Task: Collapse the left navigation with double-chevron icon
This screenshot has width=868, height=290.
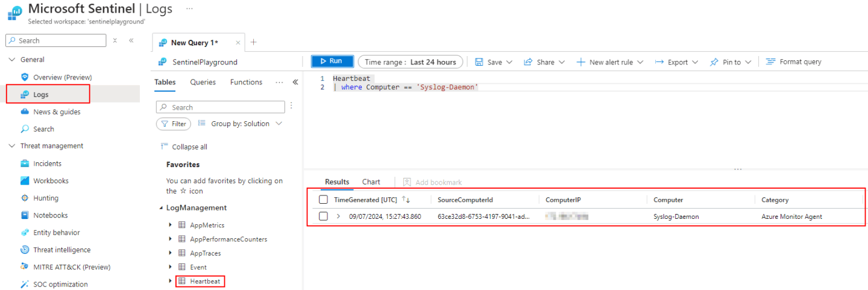Action: coord(131,40)
